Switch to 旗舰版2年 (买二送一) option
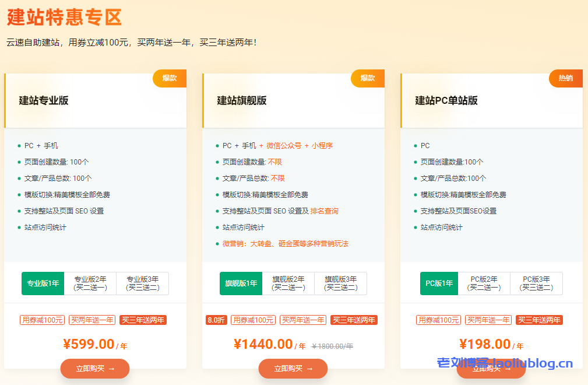588x385 pixels. tap(288, 283)
